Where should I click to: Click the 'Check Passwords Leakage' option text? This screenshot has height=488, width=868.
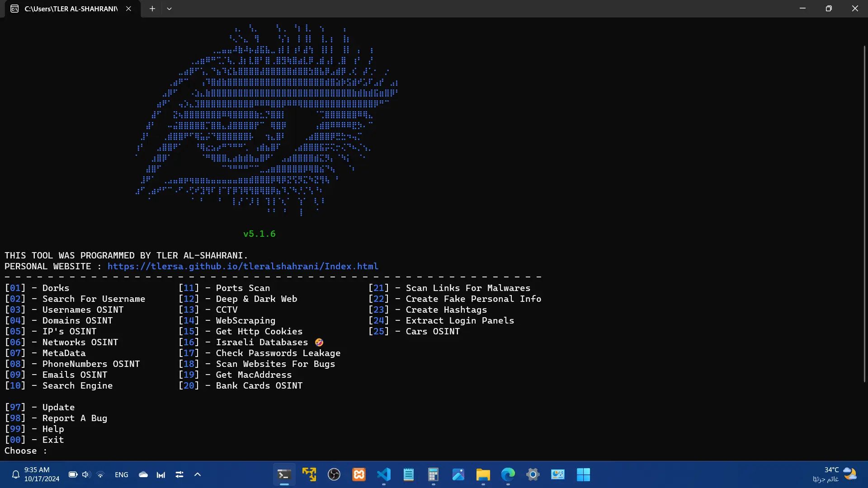click(278, 353)
